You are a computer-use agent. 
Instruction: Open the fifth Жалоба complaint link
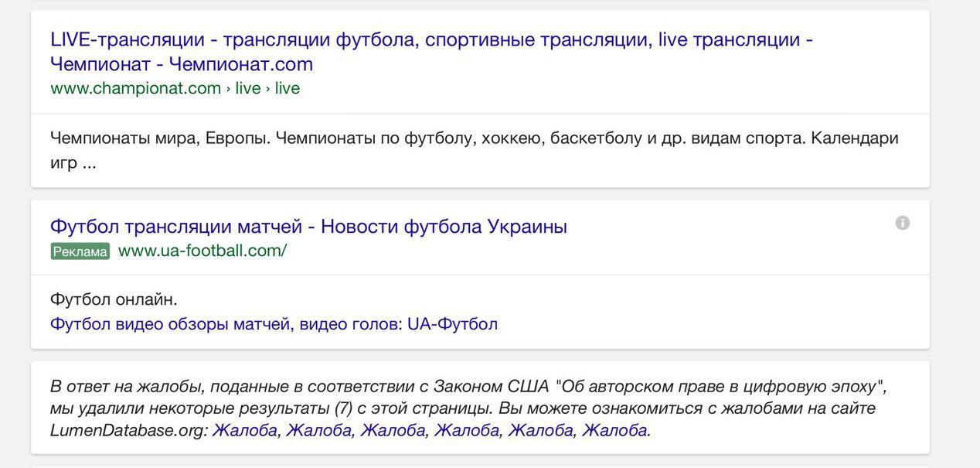541,429
